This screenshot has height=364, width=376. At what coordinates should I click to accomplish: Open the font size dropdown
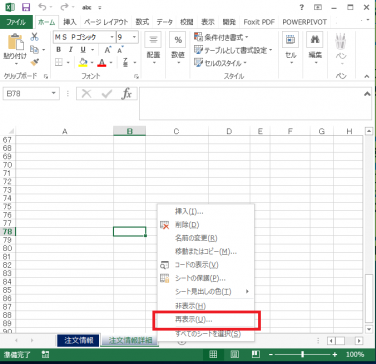click(x=135, y=37)
